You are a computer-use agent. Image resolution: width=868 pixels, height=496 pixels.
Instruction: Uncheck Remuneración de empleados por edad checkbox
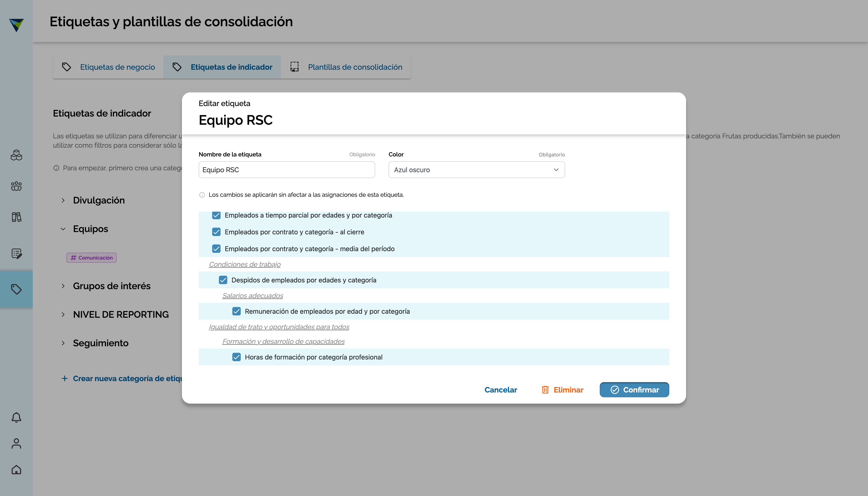(237, 311)
